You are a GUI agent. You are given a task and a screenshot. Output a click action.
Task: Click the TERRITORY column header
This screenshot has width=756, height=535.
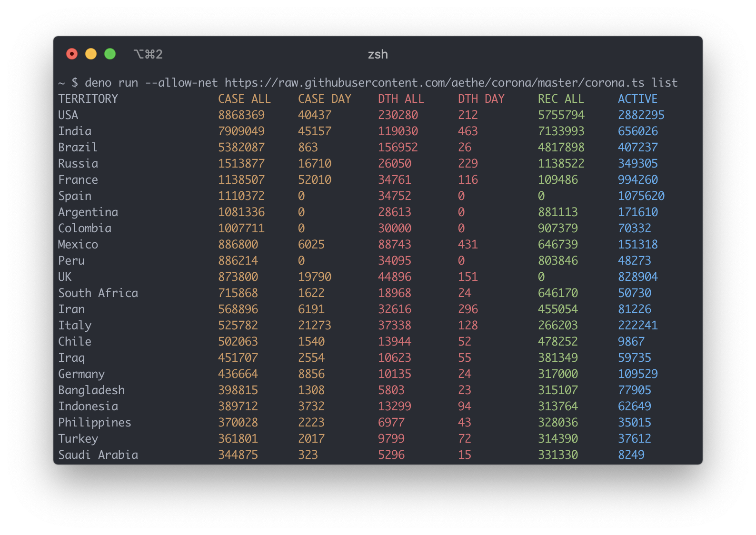[88, 99]
